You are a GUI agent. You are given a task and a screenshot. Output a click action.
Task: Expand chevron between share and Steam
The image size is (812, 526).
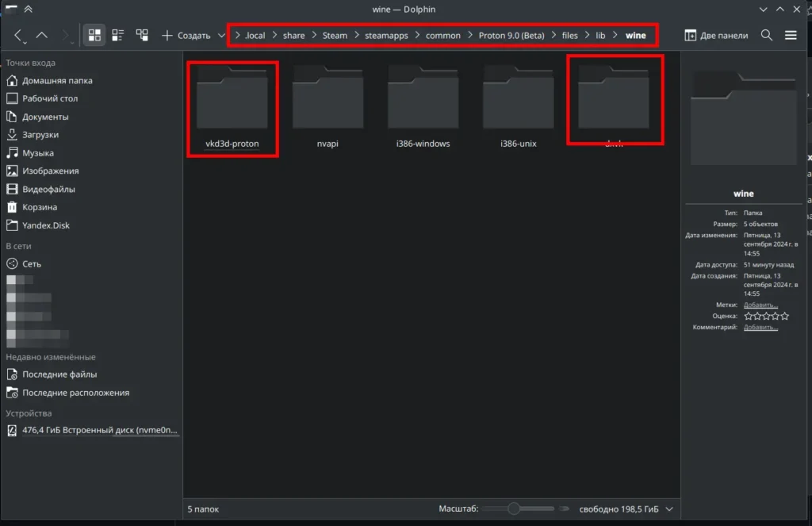pyautogui.click(x=314, y=35)
